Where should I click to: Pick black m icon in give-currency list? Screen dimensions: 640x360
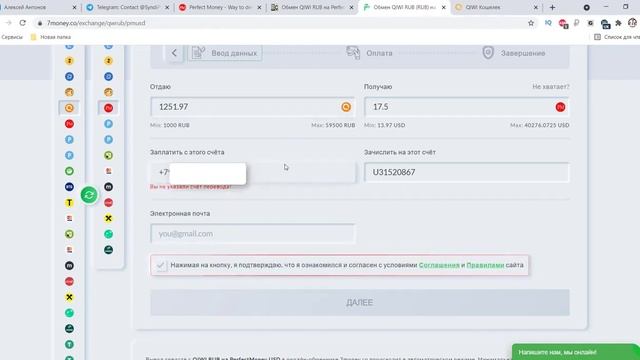(x=69, y=266)
